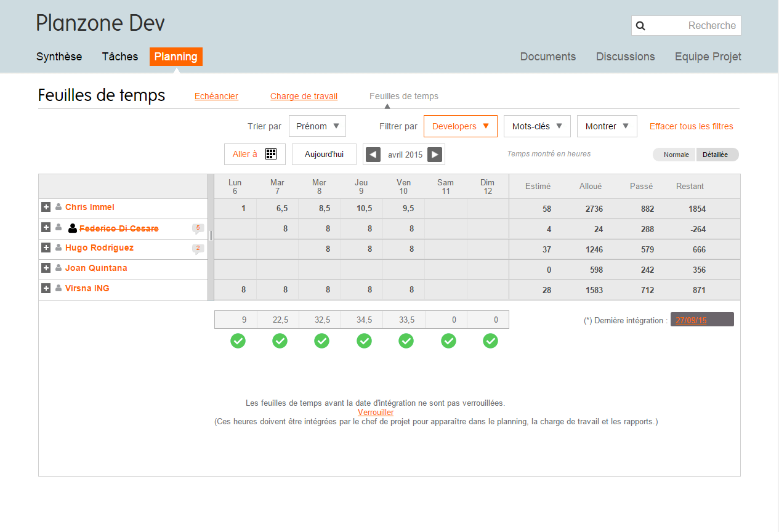Click the panel splitter handle beside names
The image size is (779, 532).
tap(211, 235)
